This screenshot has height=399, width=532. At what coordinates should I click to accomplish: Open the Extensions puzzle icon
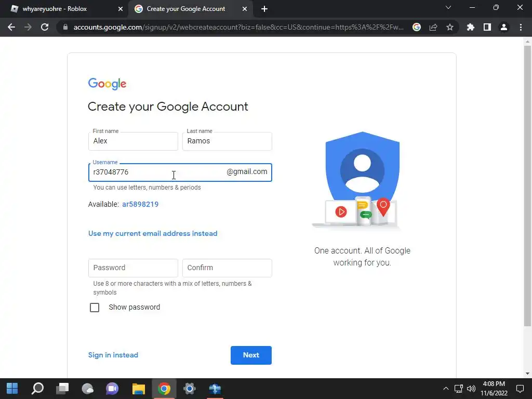coord(470,27)
